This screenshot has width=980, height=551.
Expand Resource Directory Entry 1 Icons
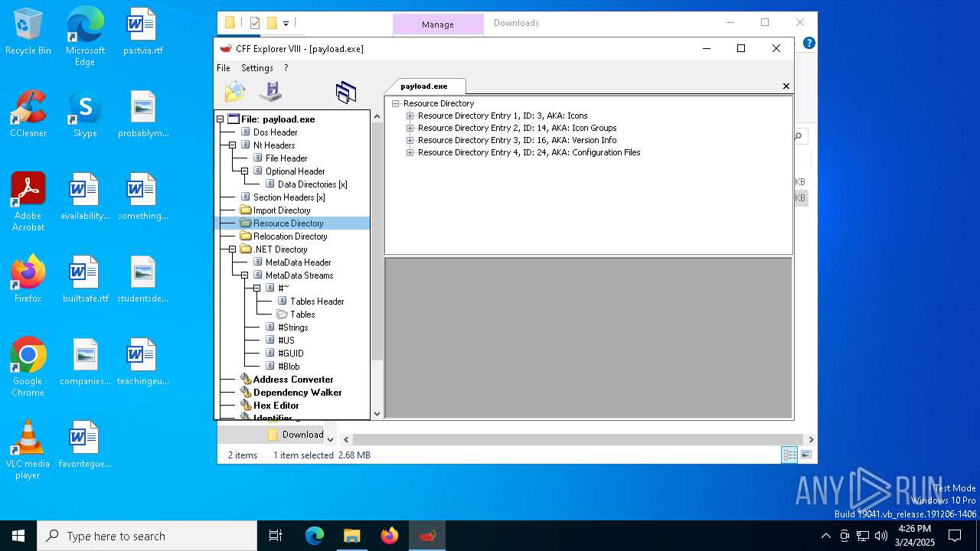click(x=410, y=116)
